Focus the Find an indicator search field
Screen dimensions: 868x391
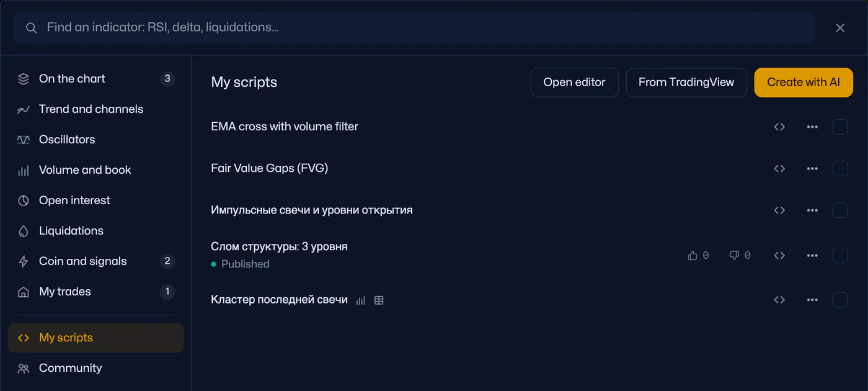point(414,28)
